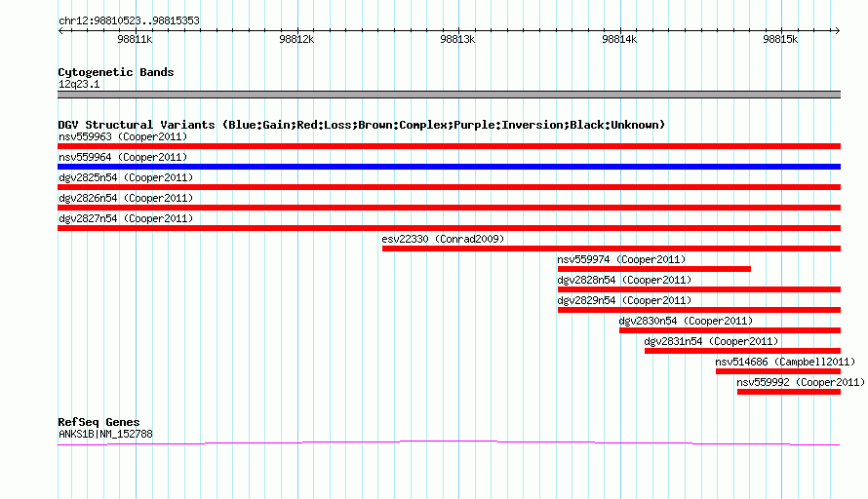Image resolution: width=868 pixels, height=499 pixels.
Task: Click the dgv2830n54 (Cooper2011) label
Action: [x=686, y=321]
